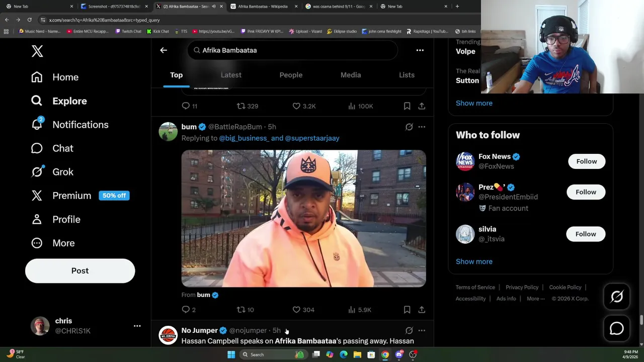
Task: Open the X logo home link
Action: pos(37,51)
